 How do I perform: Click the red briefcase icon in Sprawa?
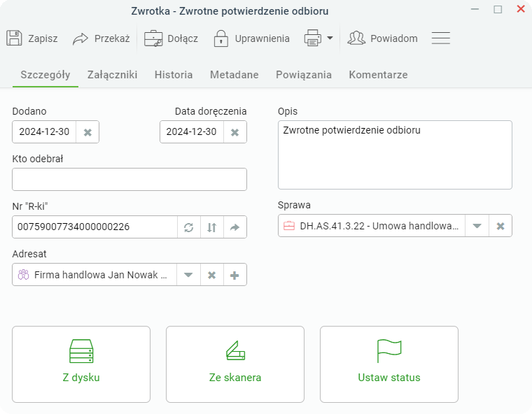point(288,226)
